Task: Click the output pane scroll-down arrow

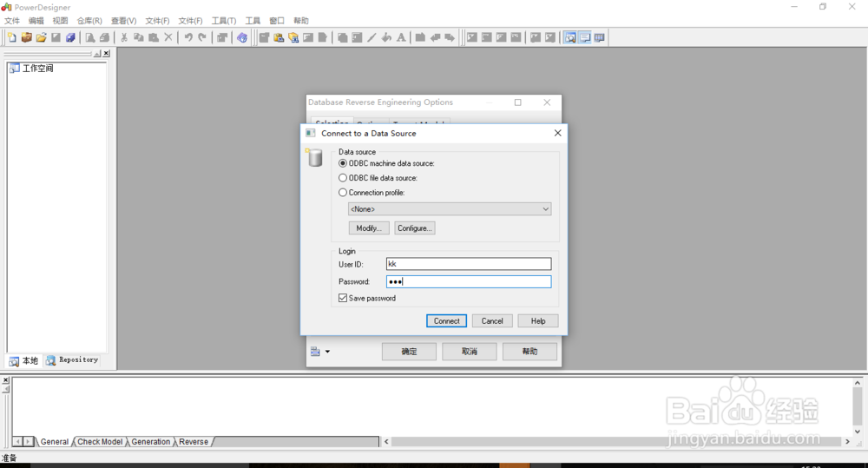Action: [x=858, y=432]
